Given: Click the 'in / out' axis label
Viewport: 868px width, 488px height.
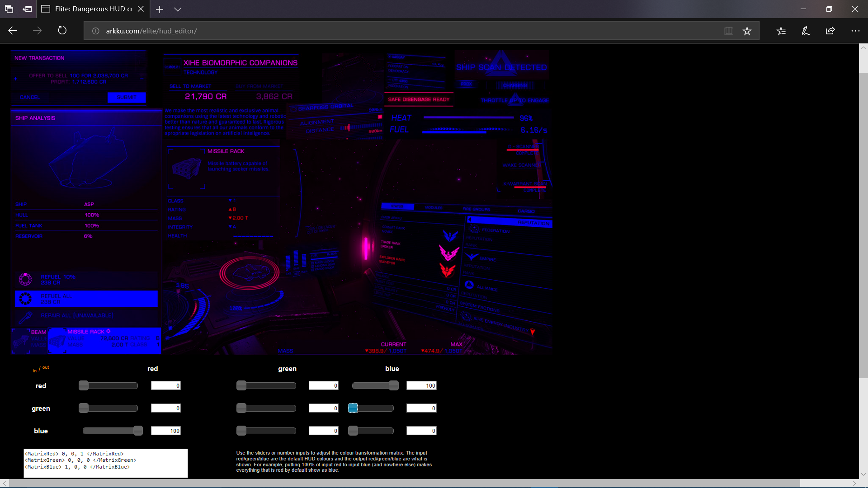Looking at the screenshot, I should (41, 369).
